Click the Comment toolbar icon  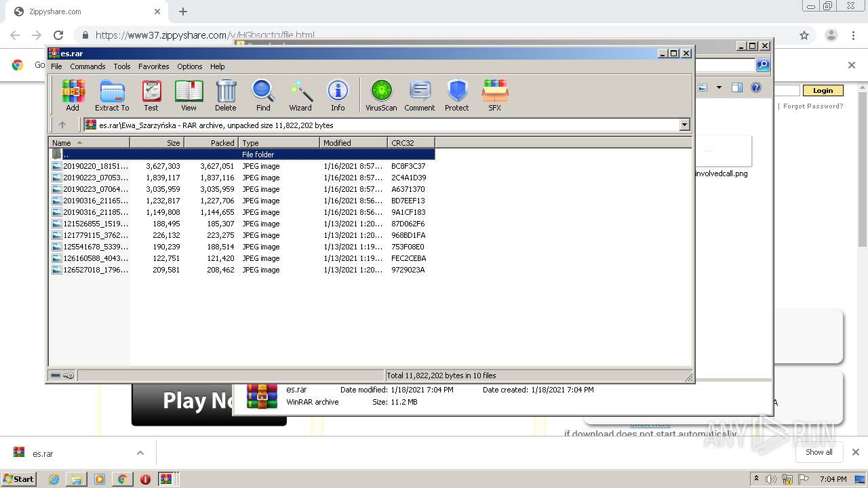click(x=420, y=95)
